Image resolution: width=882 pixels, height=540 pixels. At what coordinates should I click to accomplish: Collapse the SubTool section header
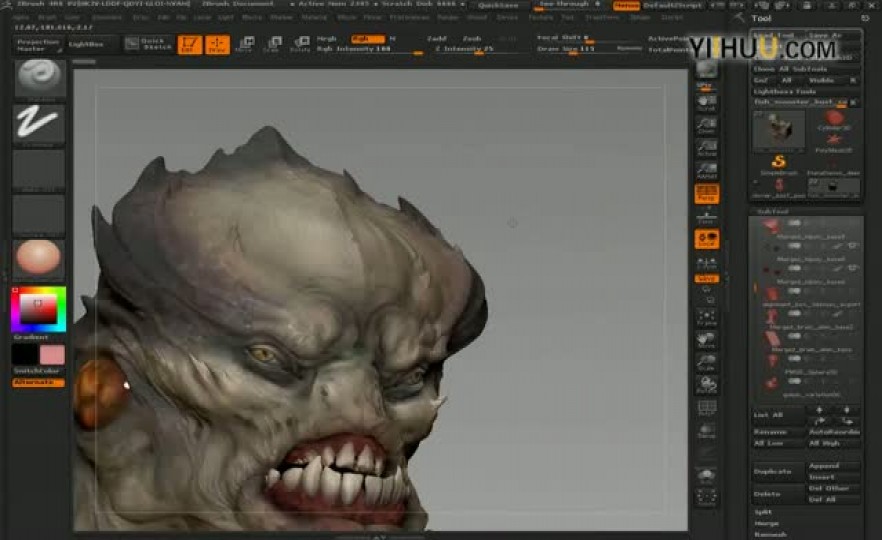point(772,212)
